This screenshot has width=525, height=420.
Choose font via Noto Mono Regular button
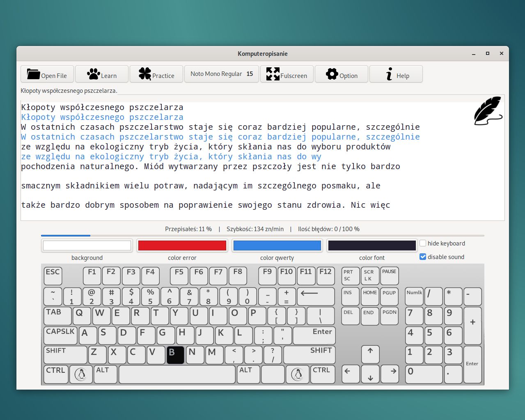(222, 74)
